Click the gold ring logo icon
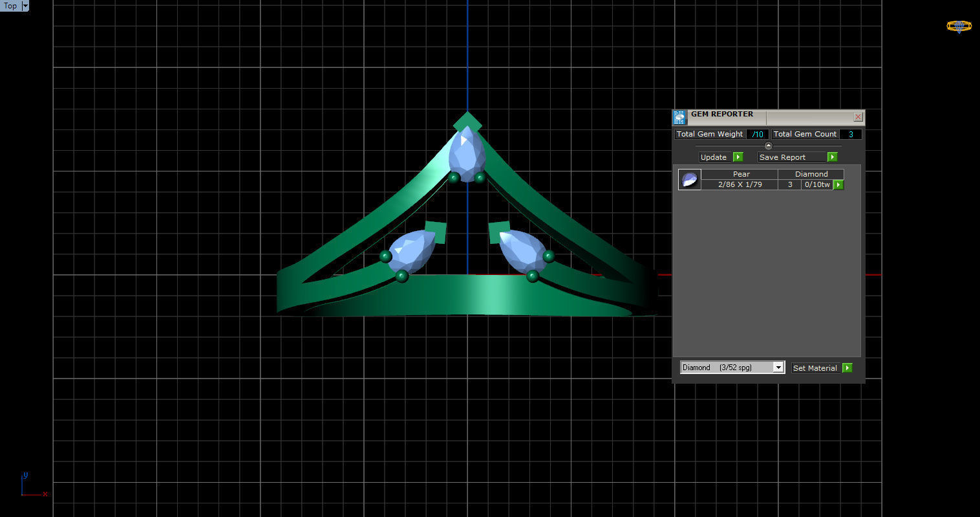This screenshot has width=980, height=517. 959,26
